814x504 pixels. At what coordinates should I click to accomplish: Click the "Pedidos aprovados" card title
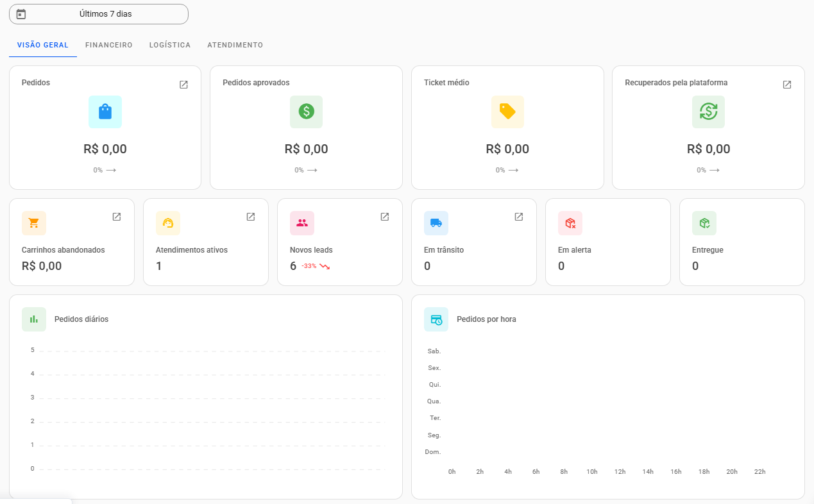256,83
